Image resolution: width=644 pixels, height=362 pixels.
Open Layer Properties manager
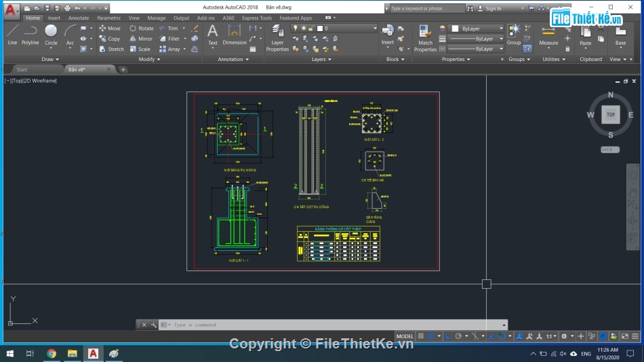point(277,38)
